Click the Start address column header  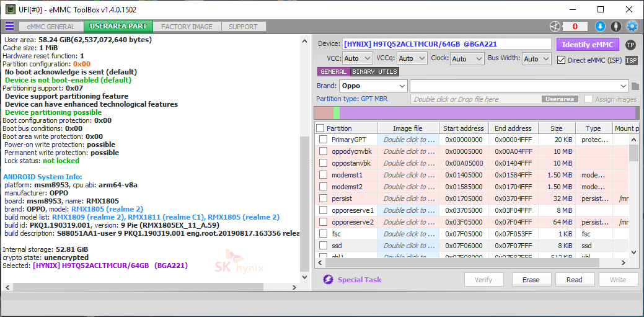coord(464,128)
